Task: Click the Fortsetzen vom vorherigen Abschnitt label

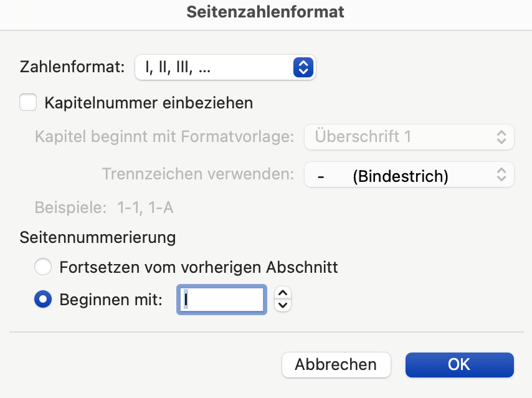Action: pos(198,268)
